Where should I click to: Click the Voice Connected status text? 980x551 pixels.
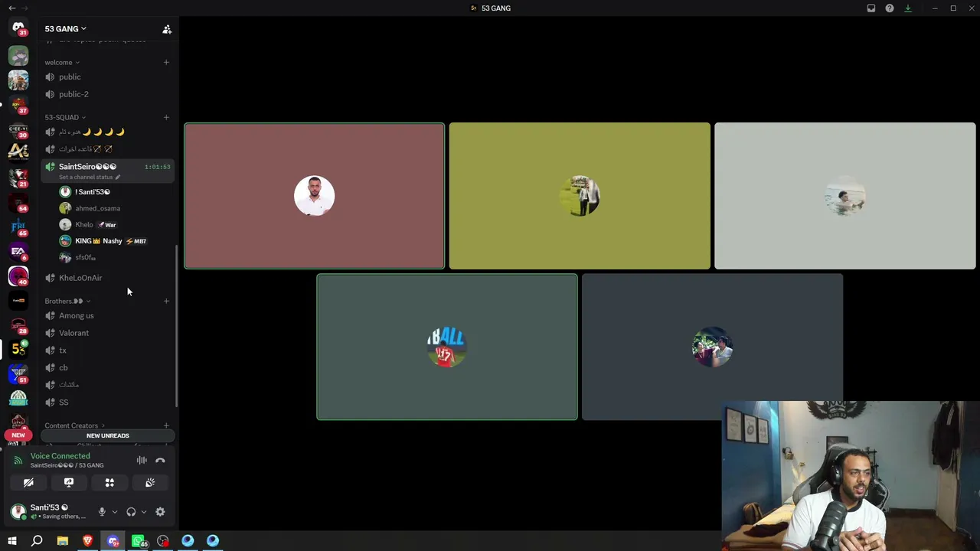(x=60, y=456)
